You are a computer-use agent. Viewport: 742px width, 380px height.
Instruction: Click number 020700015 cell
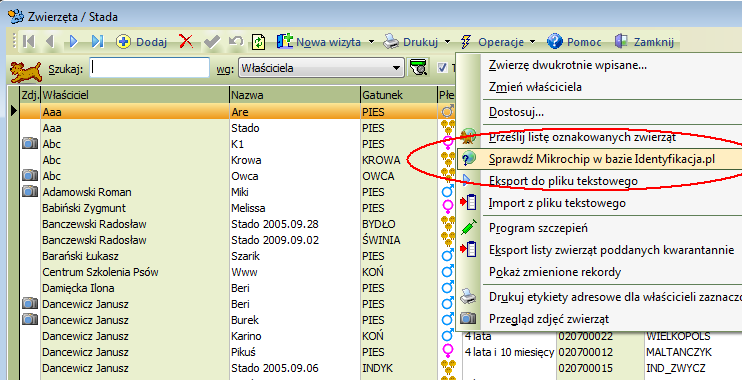(600, 368)
